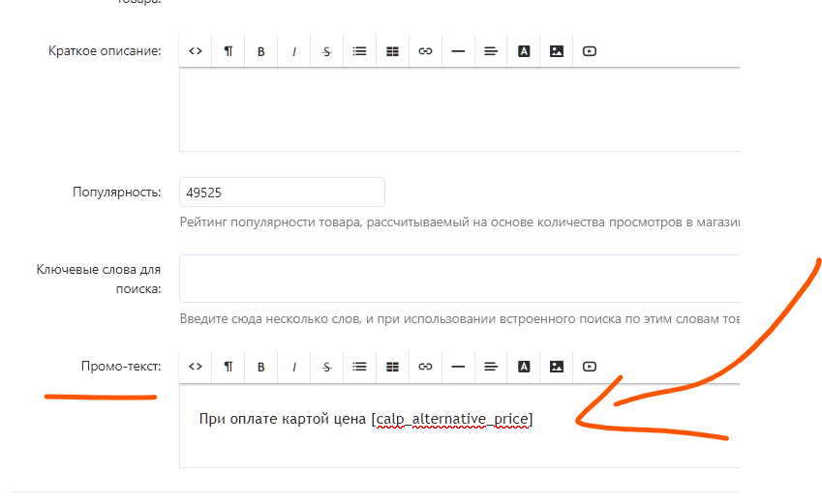Toggle HTML source view in Промо-текст editor
Screen dimensions: 822x504
(x=196, y=367)
